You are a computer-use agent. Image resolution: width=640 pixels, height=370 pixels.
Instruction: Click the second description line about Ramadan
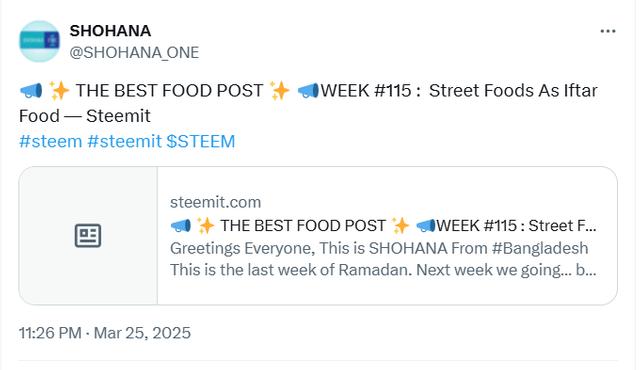pos(383,270)
